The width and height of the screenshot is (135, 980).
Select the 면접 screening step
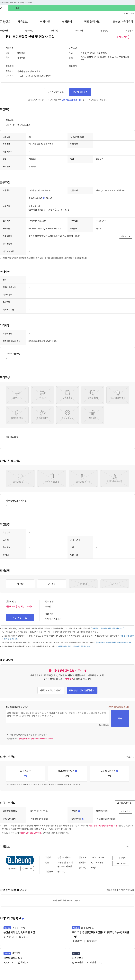pos(52,584)
